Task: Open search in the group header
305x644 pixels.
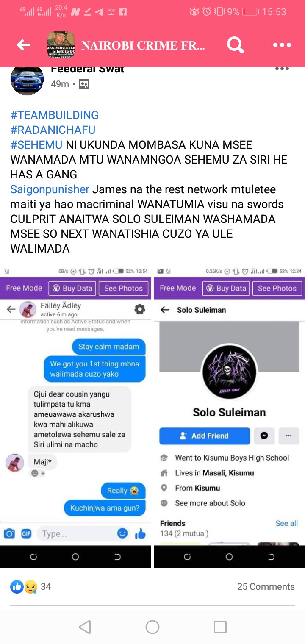Action: [x=235, y=45]
